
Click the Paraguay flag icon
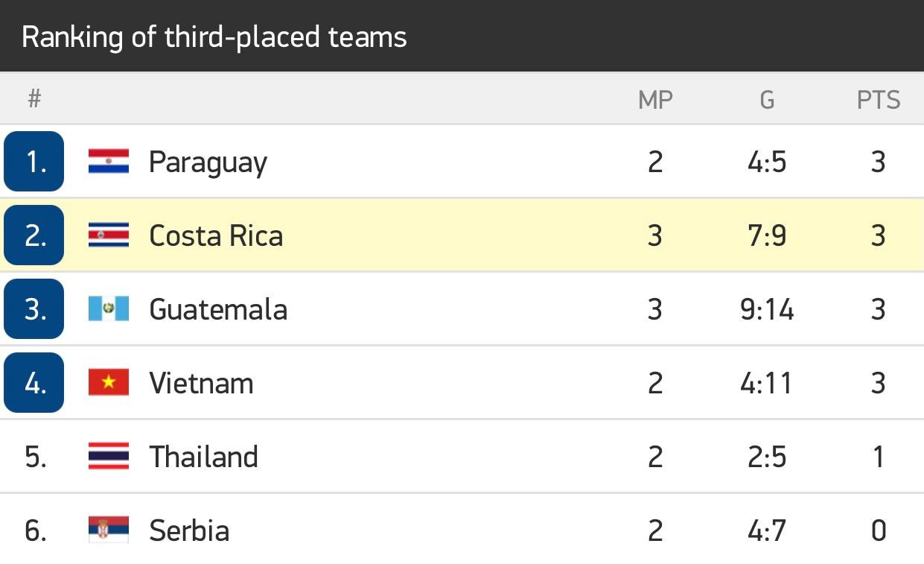pyautogui.click(x=109, y=162)
